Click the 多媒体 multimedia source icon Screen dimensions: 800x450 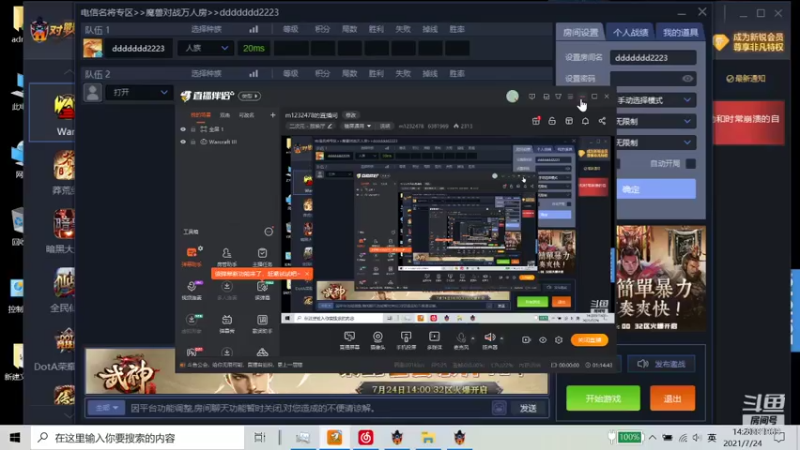pos(434,337)
